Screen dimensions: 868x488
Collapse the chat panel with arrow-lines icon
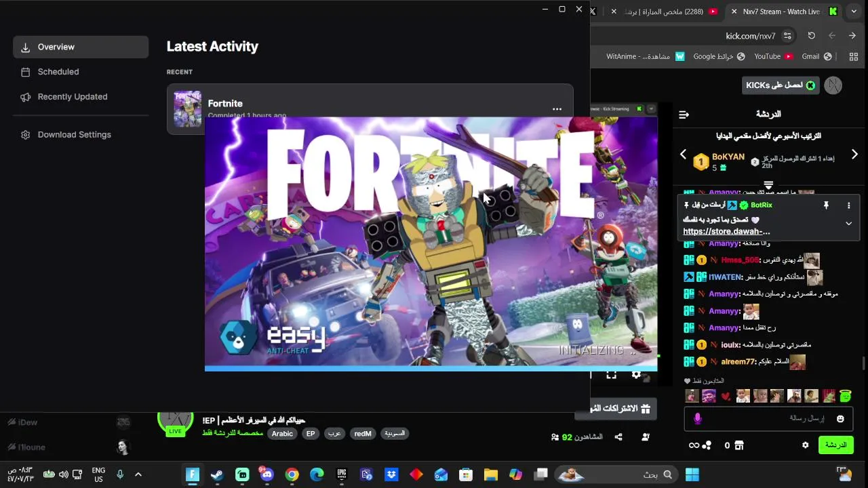pyautogui.click(x=684, y=115)
